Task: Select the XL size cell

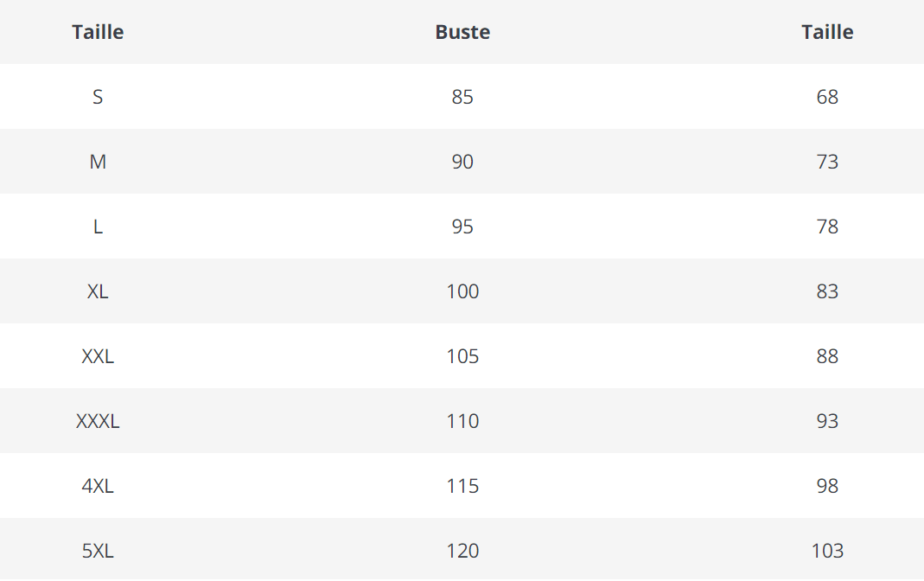Action: coord(98,291)
